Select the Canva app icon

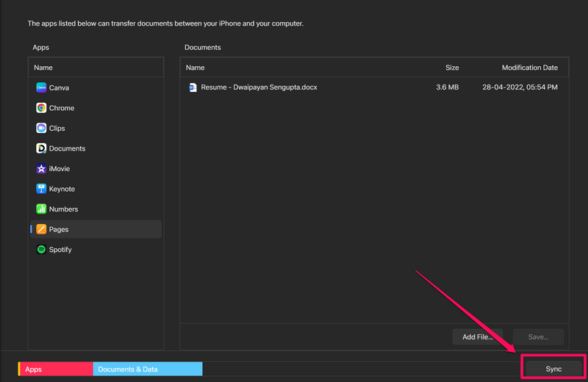42,87
